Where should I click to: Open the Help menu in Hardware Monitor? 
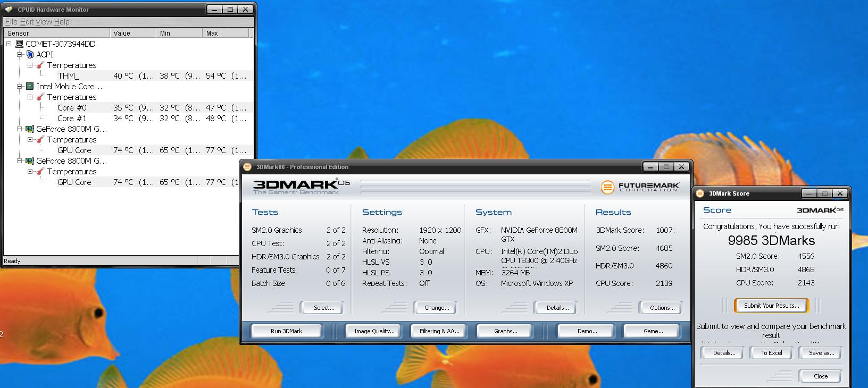[x=62, y=22]
